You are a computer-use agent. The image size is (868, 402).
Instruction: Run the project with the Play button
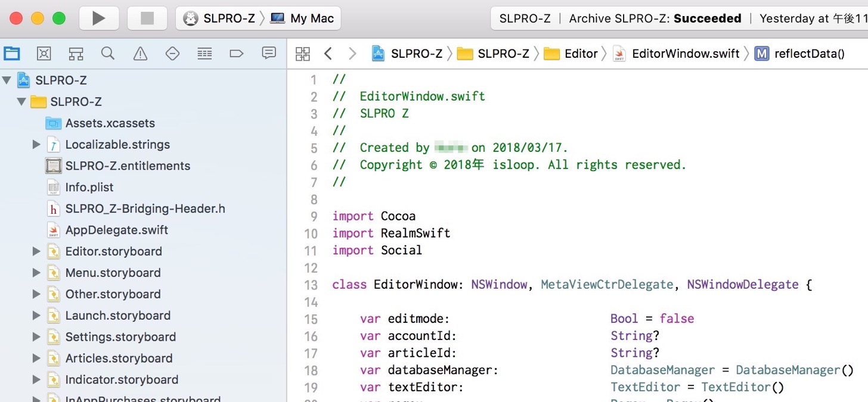point(98,18)
